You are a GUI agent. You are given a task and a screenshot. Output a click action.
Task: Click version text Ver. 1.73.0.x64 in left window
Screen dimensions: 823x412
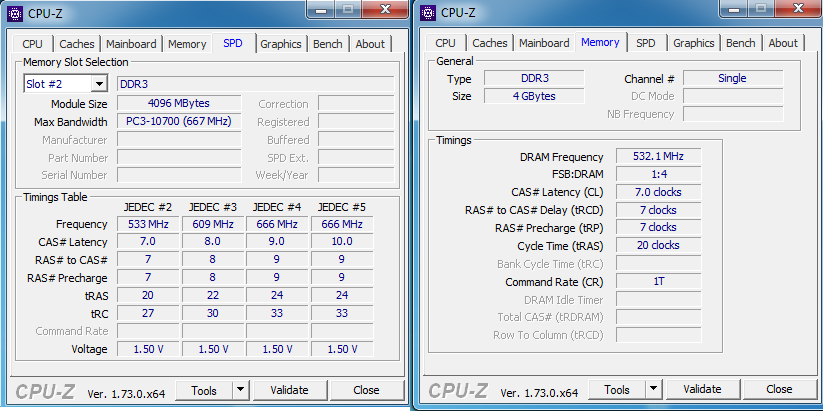(x=126, y=394)
